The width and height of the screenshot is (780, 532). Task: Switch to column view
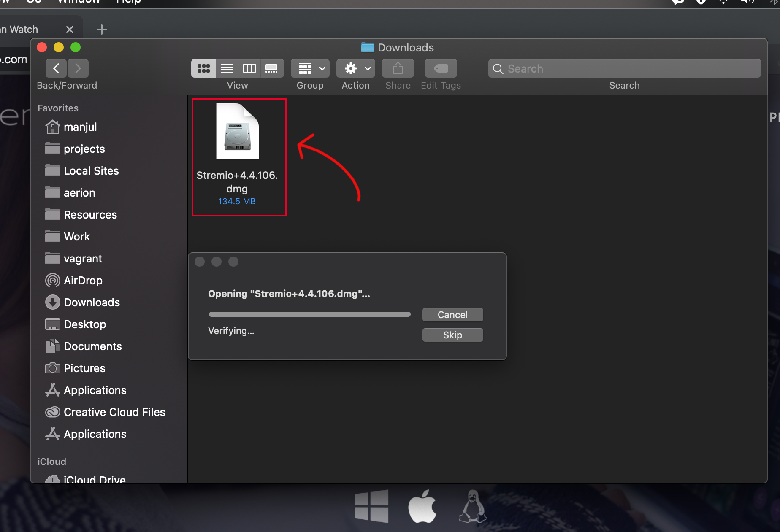(249, 68)
